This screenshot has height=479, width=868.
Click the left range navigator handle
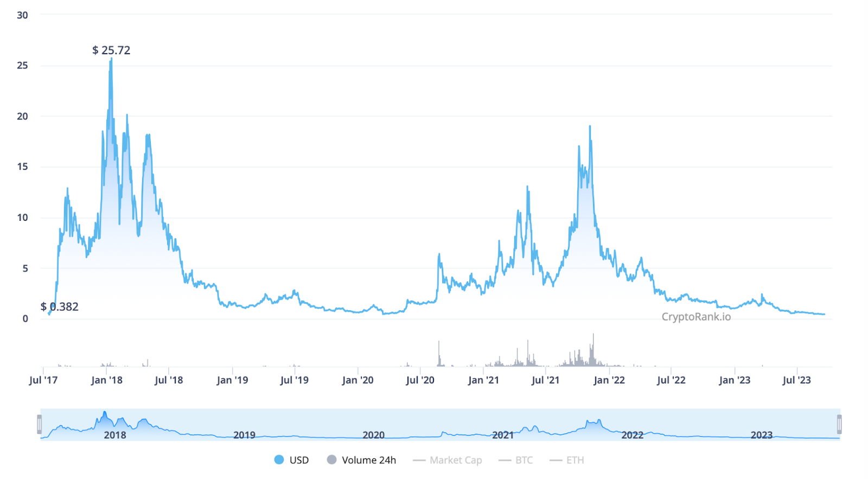click(39, 424)
